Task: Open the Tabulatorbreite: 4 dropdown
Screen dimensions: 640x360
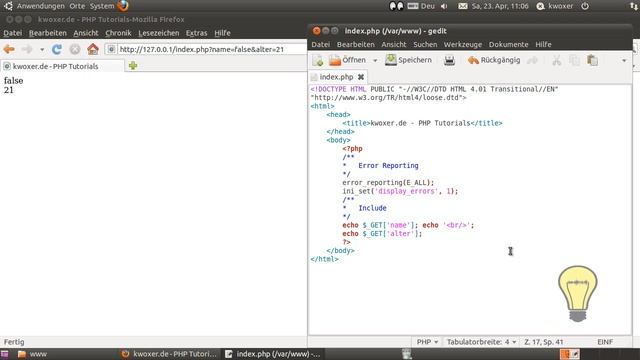Action: pyautogui.click(x=481, y=342)
